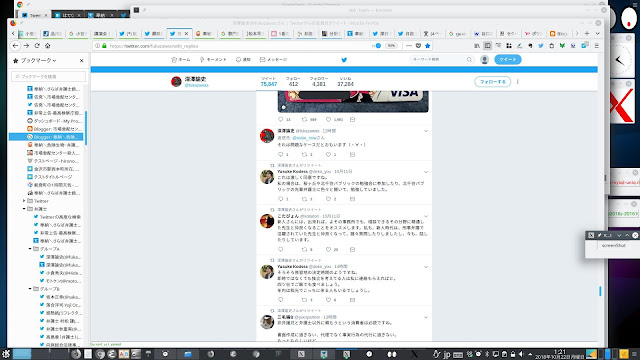
Task: Select the highlighted Blogger bookmark row
Action: click(x=46, y=137)
